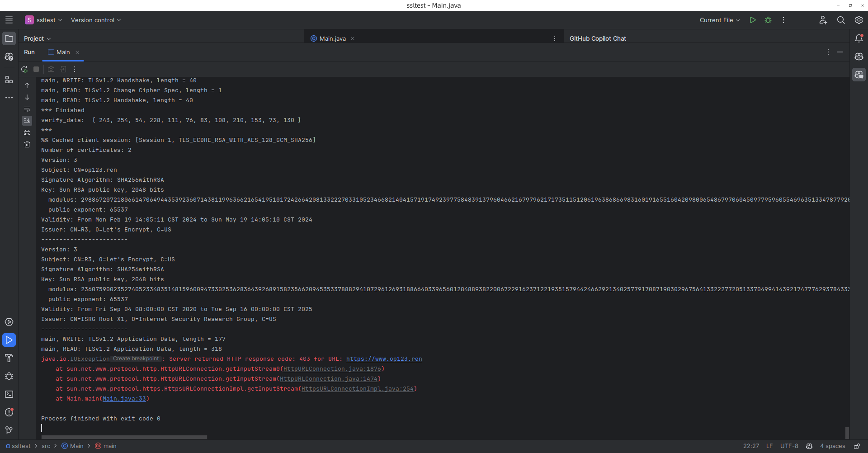Click Create breakpoint inlay hint

coord(136,359)
